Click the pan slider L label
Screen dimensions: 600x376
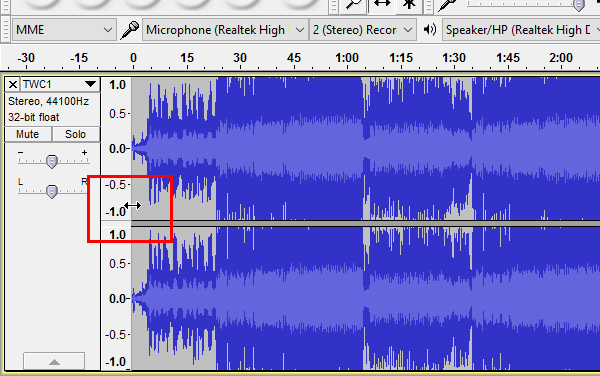click(x=21, y=182)
